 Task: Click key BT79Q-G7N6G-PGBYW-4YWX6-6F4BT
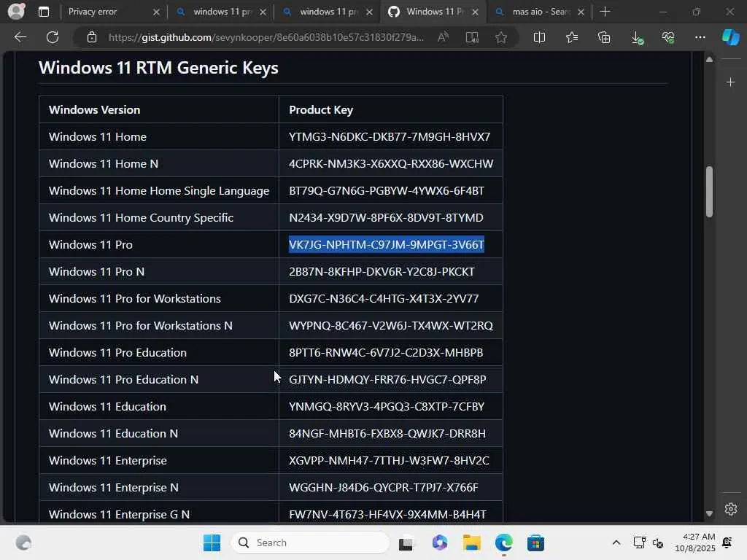pyautogui.click(x=387, y=191)
